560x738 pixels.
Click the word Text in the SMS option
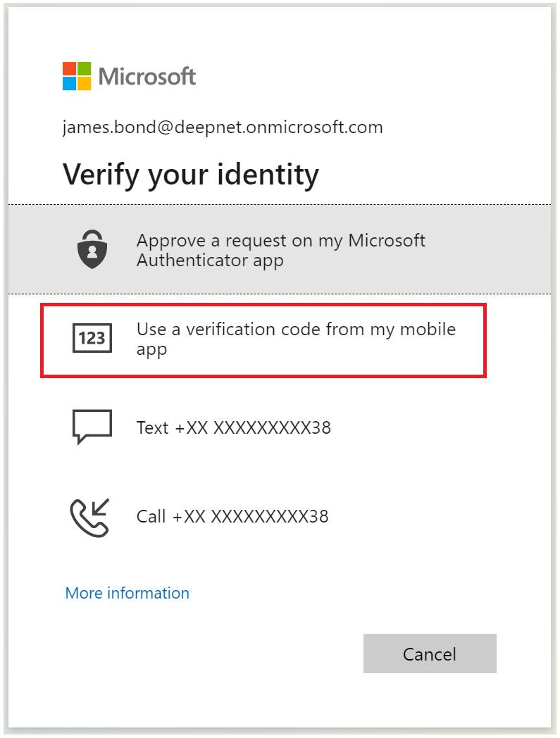coord(152,427)
